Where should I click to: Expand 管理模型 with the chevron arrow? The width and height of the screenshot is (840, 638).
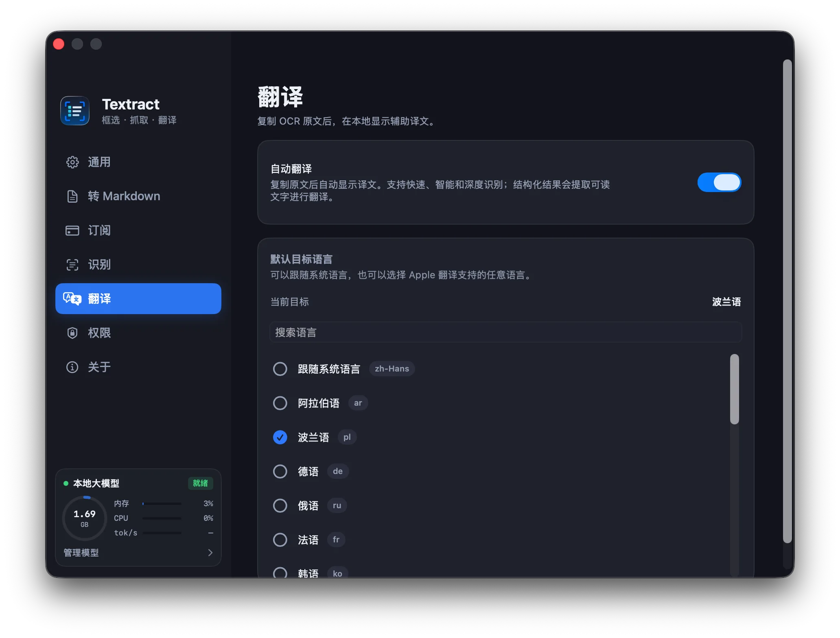(210, 553)
